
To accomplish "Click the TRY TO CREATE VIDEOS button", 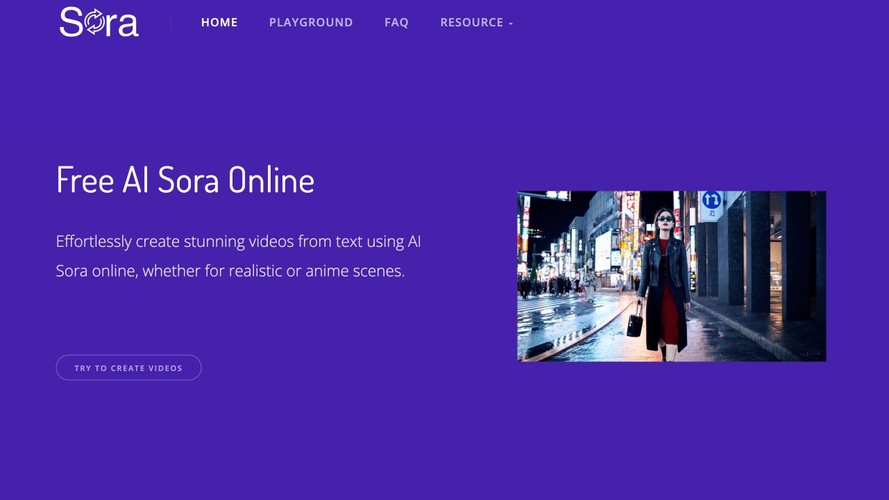I will (x=129, y=368).
